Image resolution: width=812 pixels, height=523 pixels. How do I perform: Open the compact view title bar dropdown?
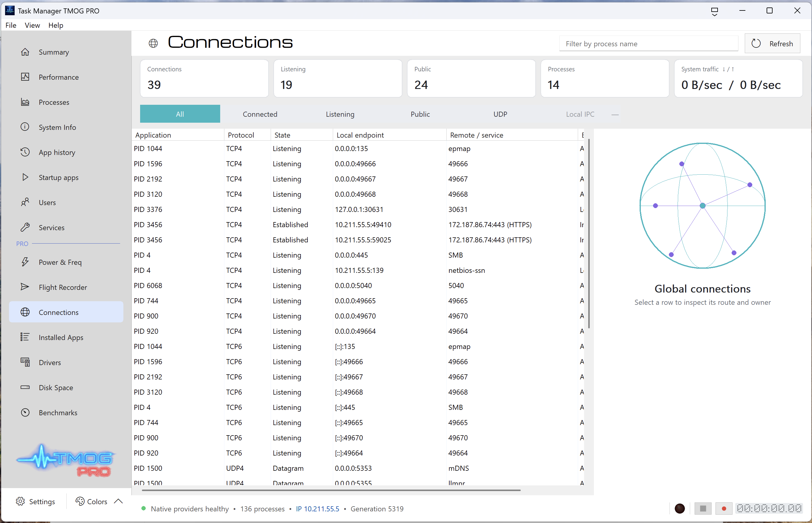[x=714, y=12]
